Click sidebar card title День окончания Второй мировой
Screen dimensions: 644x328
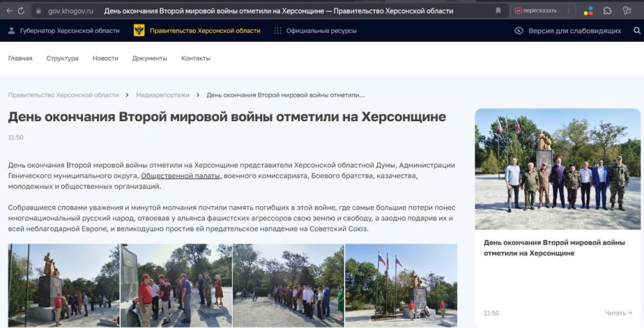click(x=554, y=248)
